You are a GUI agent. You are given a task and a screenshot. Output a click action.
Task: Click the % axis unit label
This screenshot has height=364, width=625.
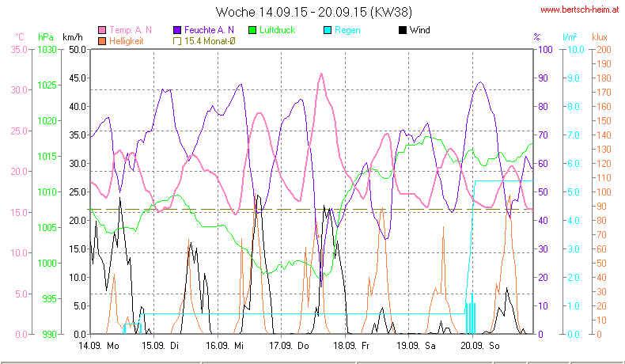(537, 37)
